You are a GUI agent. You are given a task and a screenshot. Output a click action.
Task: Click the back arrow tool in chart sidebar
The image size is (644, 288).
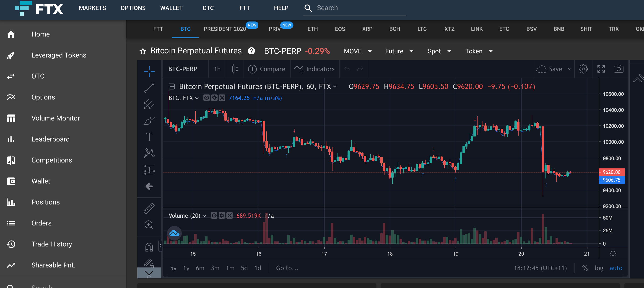click(149, 186)
